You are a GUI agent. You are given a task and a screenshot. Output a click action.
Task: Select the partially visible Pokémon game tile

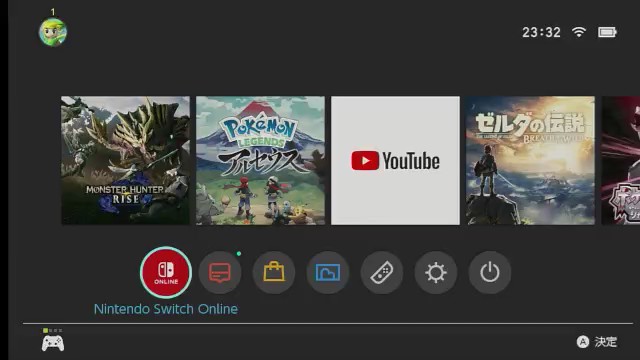click(620, 160)
